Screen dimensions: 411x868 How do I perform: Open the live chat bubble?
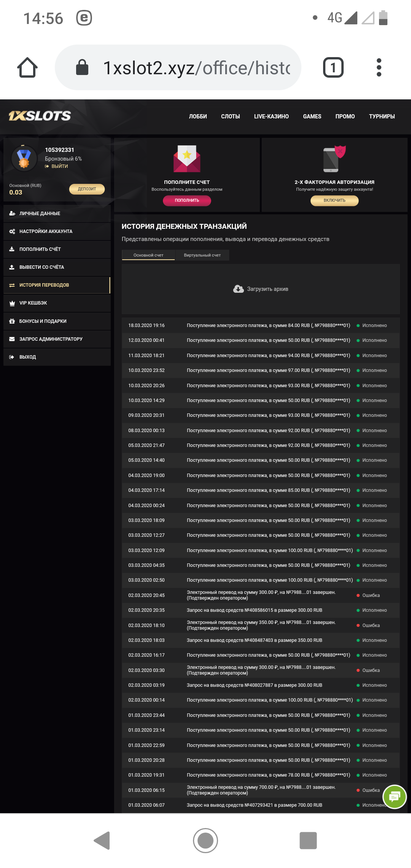point(395,796)
